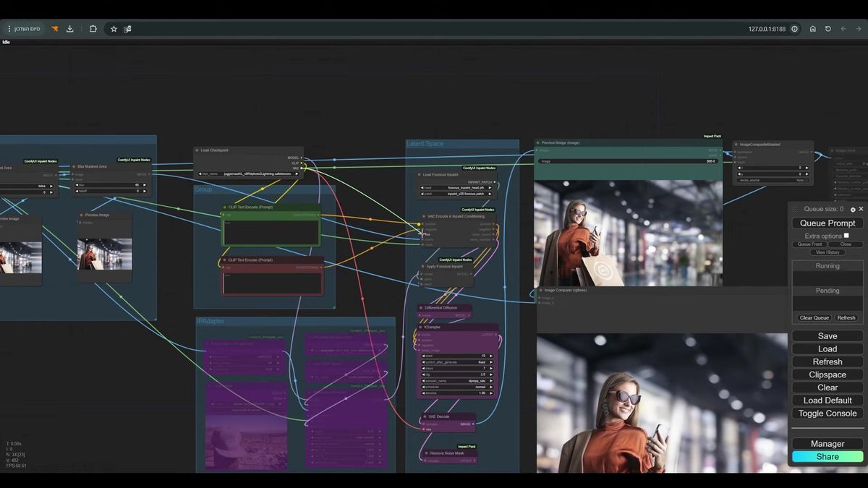
Task: Collapse the Load Fooocus Inpaint node dot
Action: 420,174
